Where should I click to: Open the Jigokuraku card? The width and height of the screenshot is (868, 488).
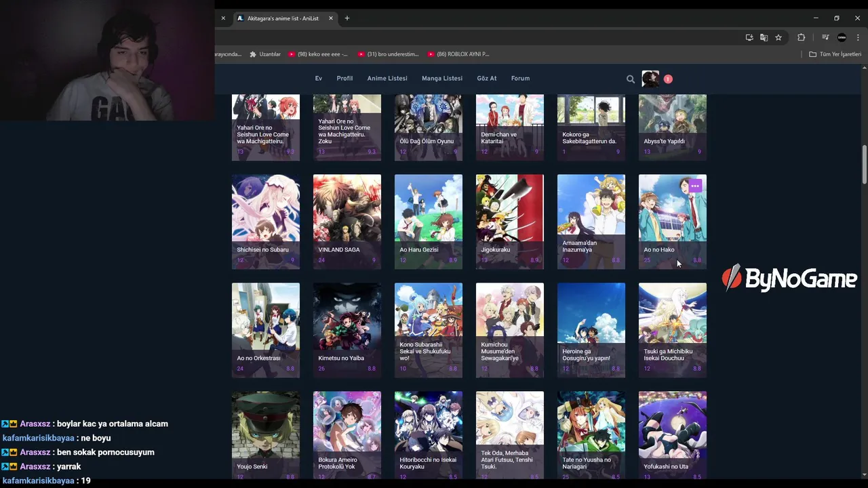(510, 222)
